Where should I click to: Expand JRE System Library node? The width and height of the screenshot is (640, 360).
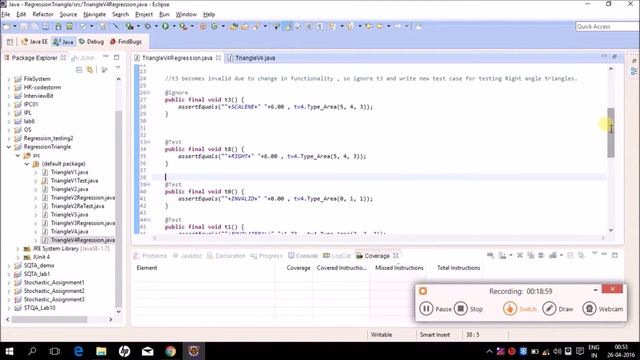point(18,249)
